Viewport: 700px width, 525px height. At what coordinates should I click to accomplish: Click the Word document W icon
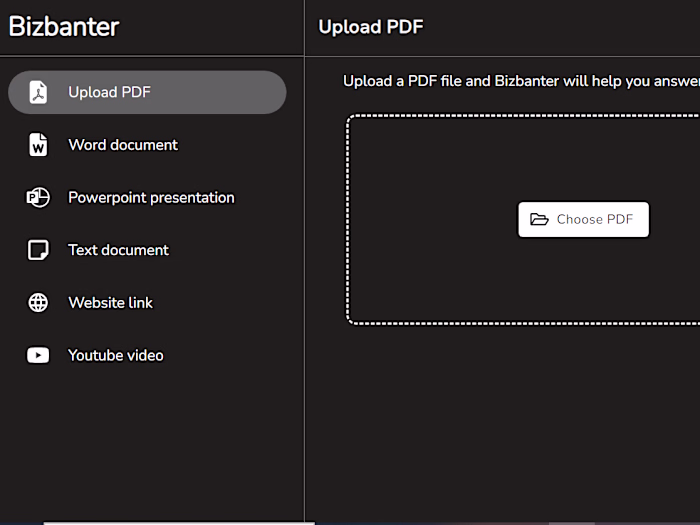point(38,145)
